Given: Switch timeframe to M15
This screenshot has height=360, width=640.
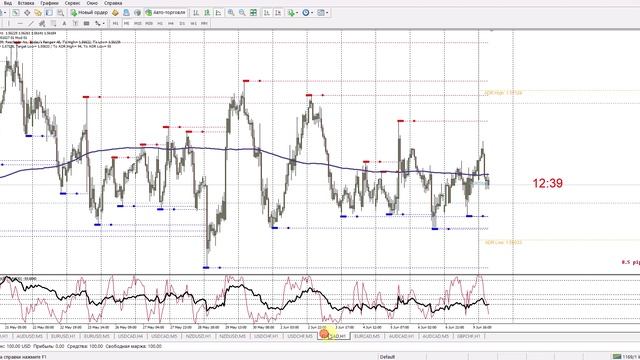Looking at the screenshot, I should tap(138, 24).
